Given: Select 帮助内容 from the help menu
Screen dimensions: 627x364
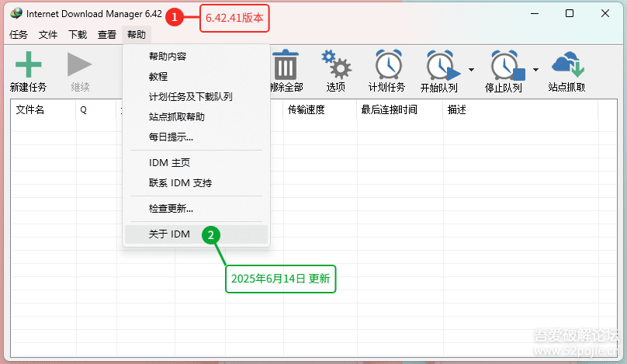Looking at the screenshot, I should [x=196, y=57].
